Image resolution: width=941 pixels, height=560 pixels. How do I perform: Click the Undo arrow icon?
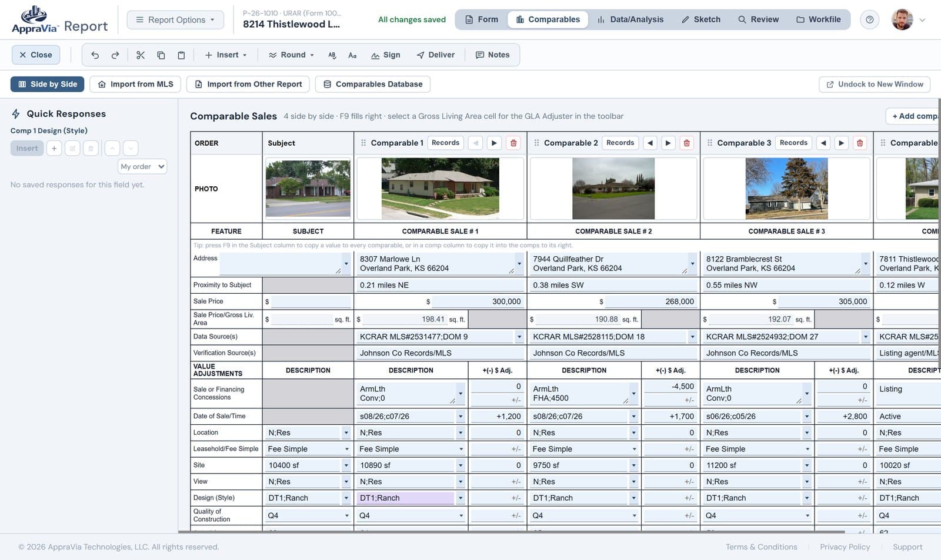point(95,55)
